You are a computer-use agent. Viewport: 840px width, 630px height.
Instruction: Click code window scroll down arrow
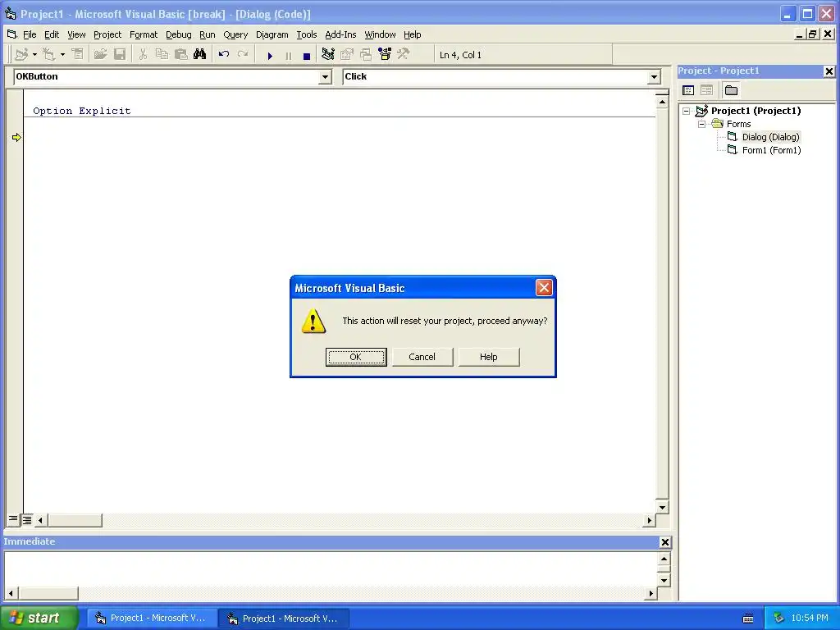coord(662,507)
